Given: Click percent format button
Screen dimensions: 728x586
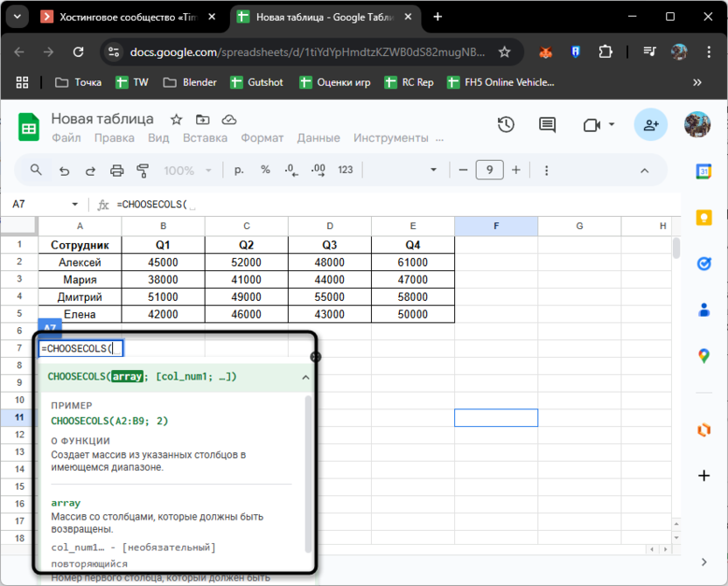Looking at the screenshot, I should point(265,171).
